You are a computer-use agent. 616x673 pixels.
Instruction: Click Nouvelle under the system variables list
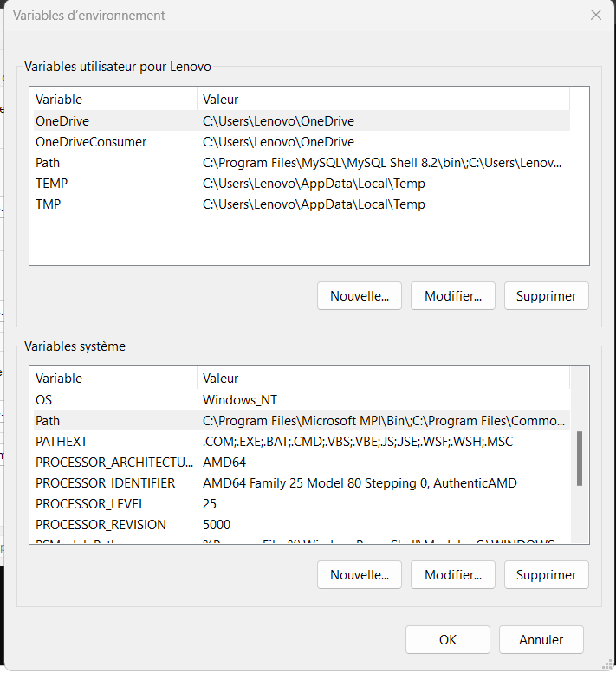click(360, 575)
